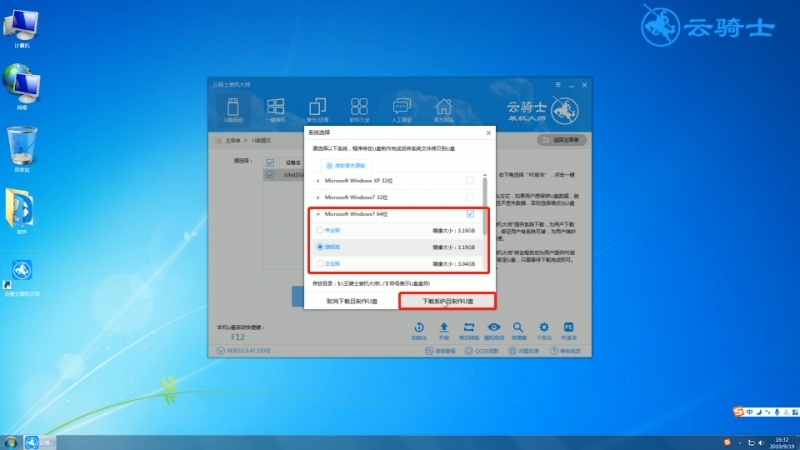Image resolution: width=800 pixels, height=450 pixels.
Task: Open the 软件 folder on the desktop
Action: click(x=20, y=211)
